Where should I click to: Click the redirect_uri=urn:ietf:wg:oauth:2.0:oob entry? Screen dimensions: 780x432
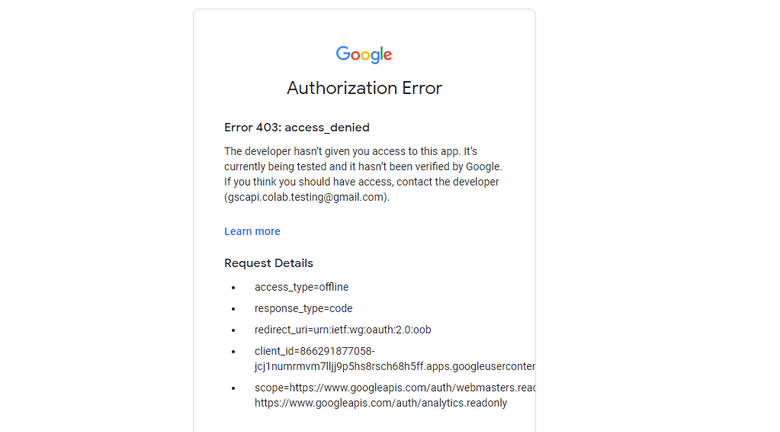point(342,330)
